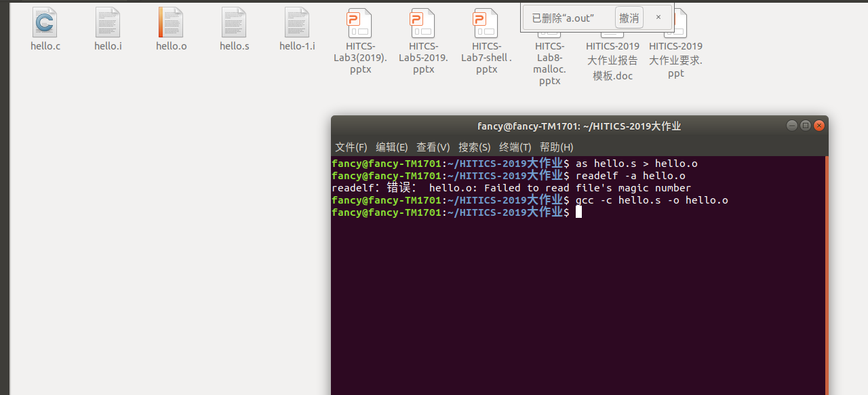
Task: Open the 文件(F) terminal menu
Action: point(351,147)
